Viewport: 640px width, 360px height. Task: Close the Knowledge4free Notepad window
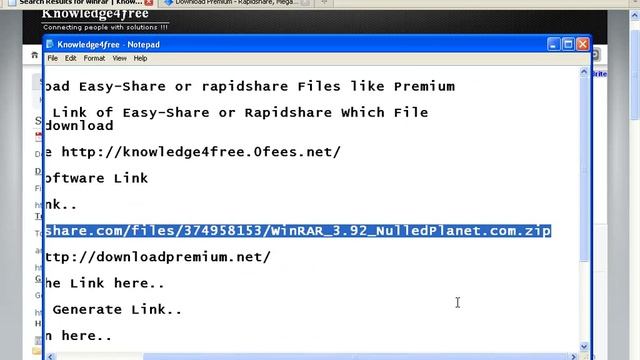[582, 44]
